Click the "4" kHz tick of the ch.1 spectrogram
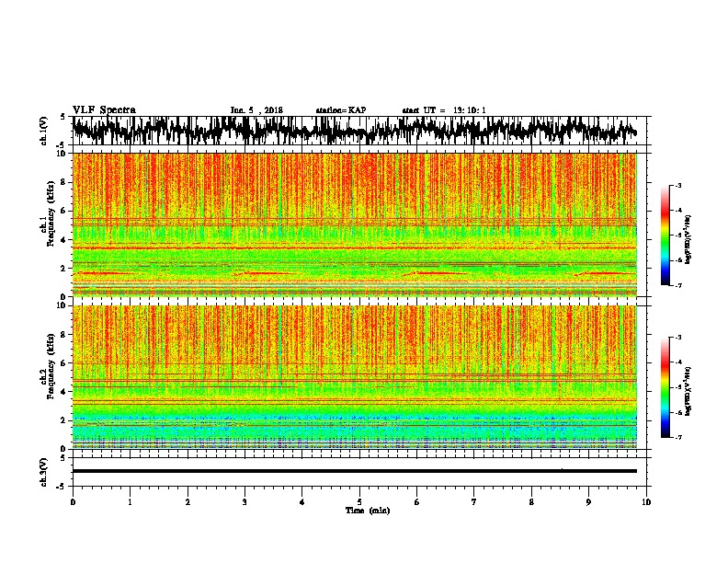Viewport: 728px width, 563px height. [x=65, y=240]
